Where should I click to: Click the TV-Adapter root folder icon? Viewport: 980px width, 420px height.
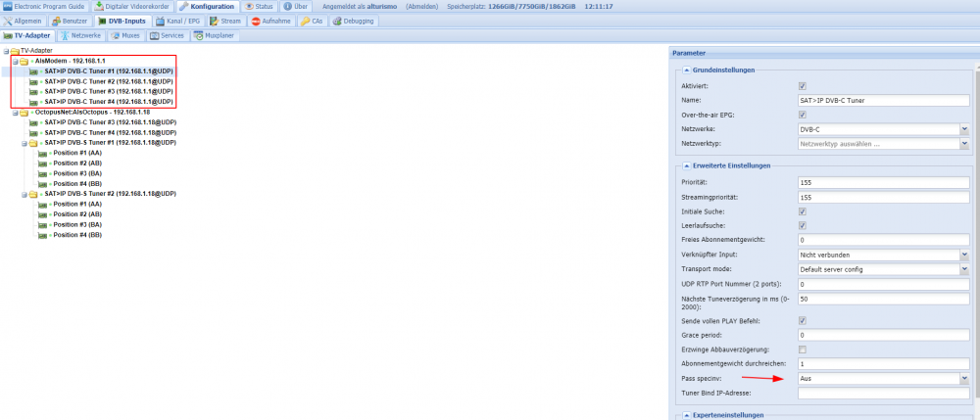pos(15,50)
